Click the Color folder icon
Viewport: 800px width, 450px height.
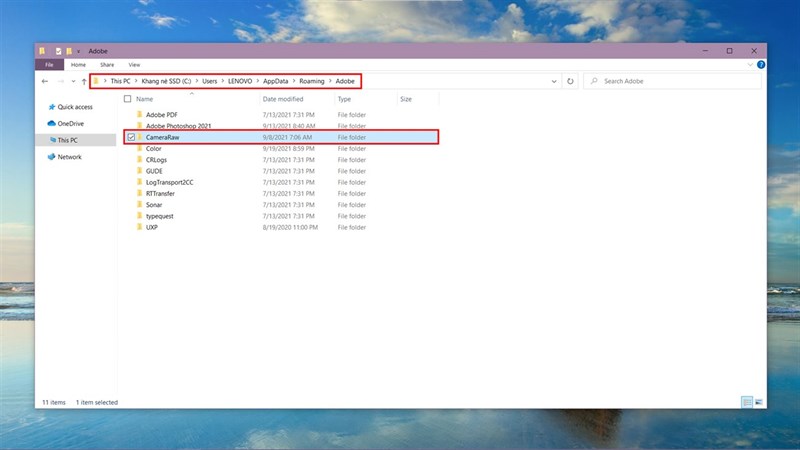(139, 148)
